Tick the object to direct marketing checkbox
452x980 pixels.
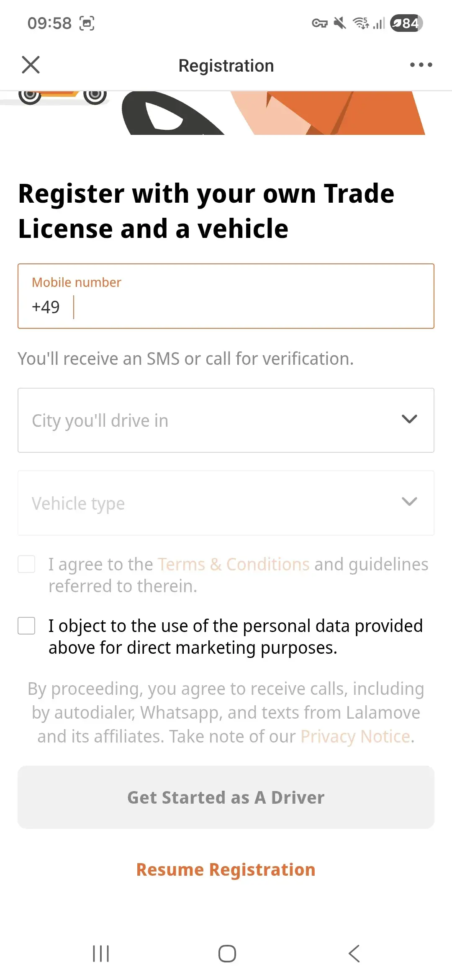coord(26,626)
